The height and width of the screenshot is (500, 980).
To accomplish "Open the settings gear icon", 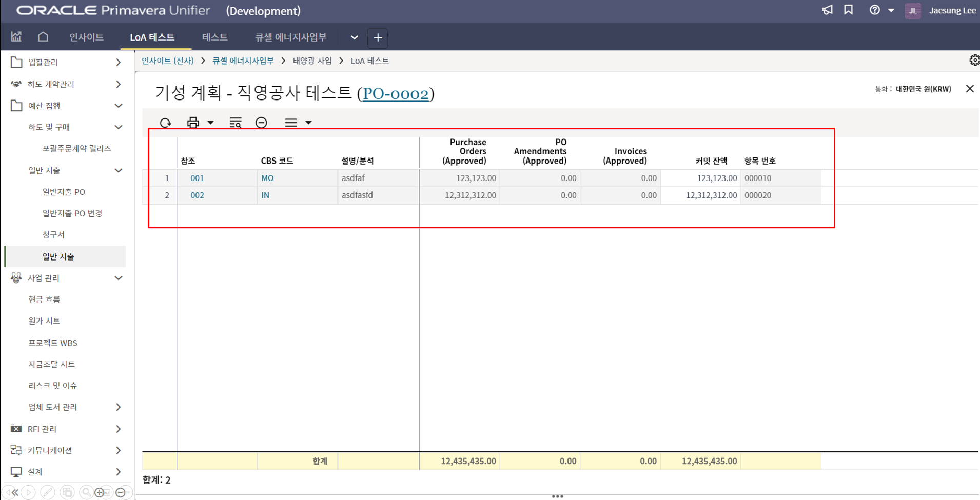I will (x=974, y=61).
